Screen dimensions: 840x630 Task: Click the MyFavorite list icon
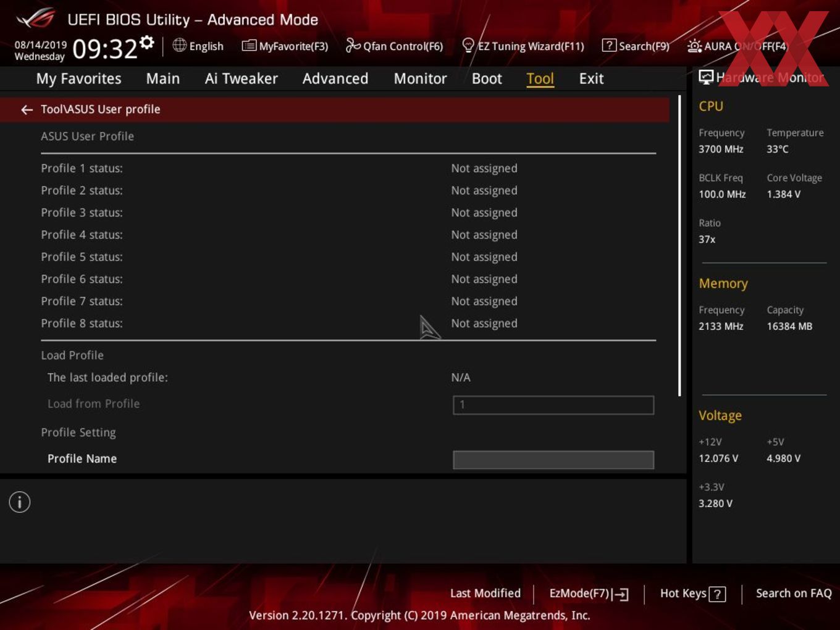click(249, 46)
